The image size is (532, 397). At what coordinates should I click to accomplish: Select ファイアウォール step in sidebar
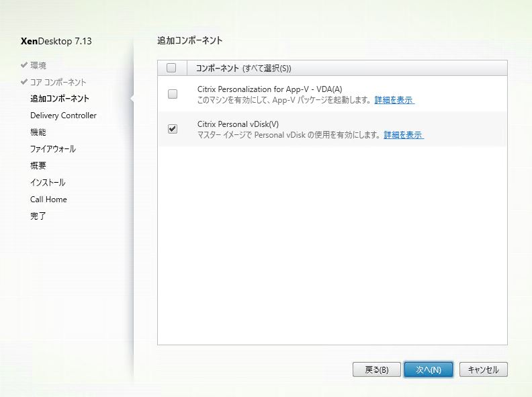click(x=53, y=149)
